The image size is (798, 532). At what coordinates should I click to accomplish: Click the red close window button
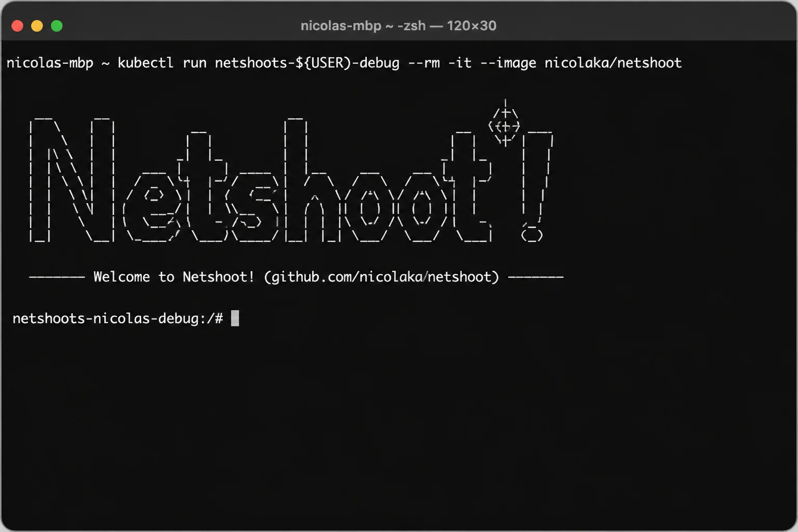click(17, 26)
